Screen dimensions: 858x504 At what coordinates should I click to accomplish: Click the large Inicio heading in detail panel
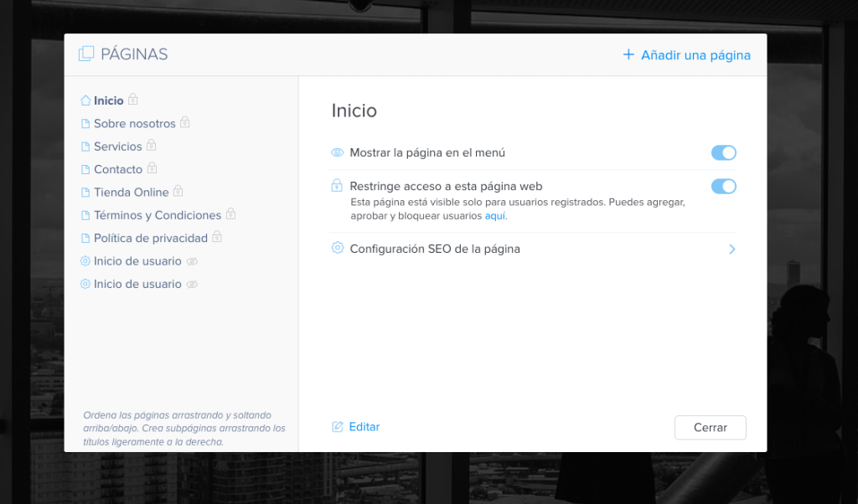tap(354, 111)
